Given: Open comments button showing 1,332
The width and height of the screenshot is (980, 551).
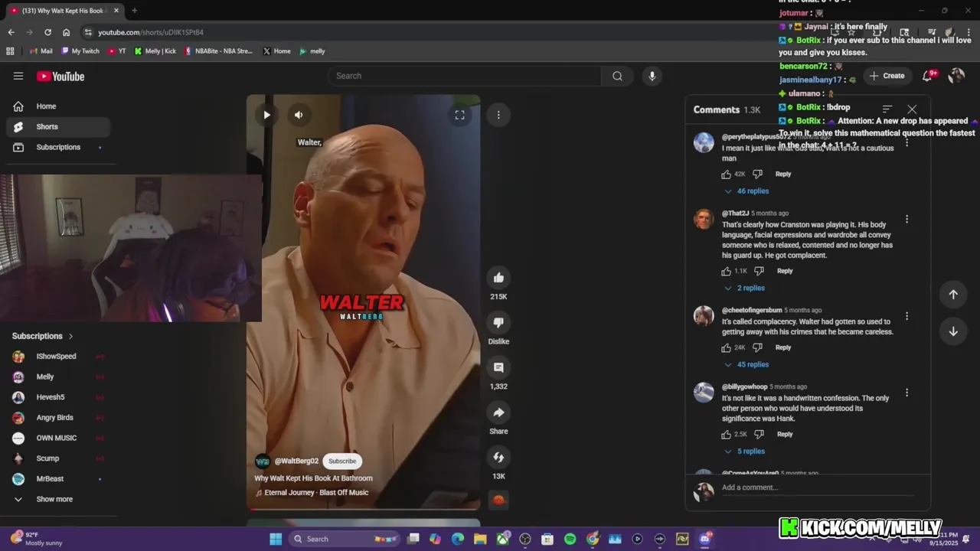Looking at the screenshot, I should 498,367.
